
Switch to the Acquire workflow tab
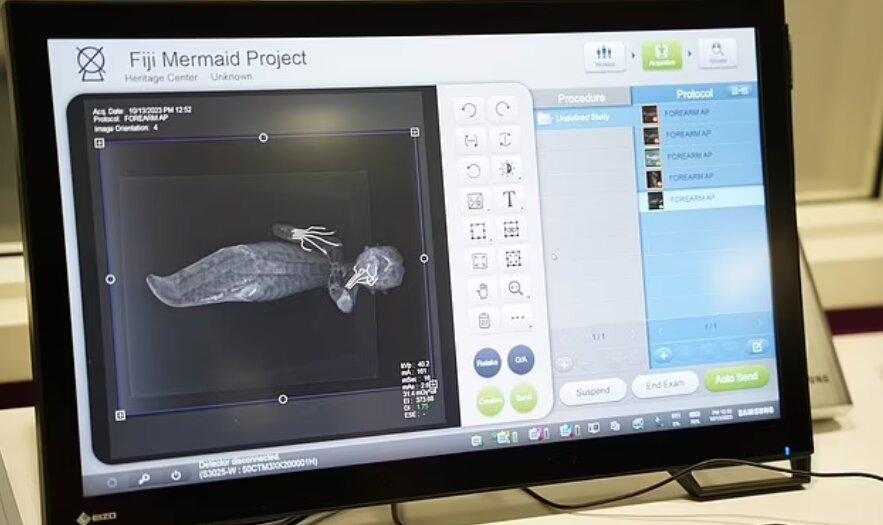pyautogui.click(x=661, y=55)
